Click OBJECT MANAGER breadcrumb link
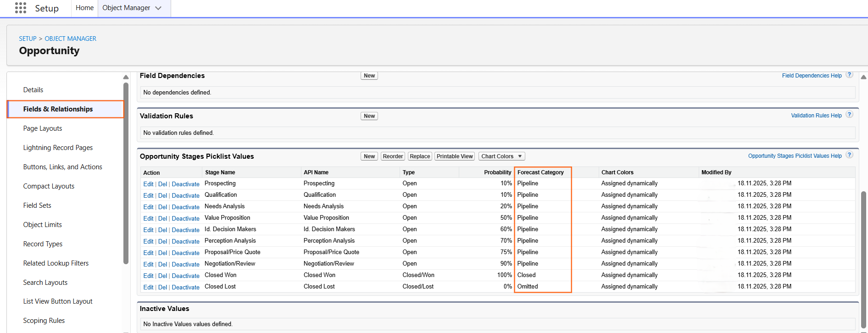Image resolution: width=868 pixels, height=333 pixels. (70, 39)
